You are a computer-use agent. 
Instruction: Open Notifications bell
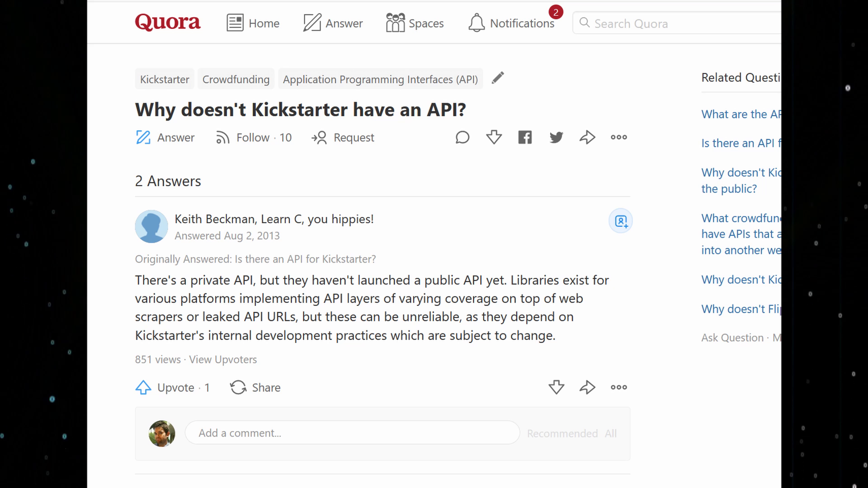476,23
